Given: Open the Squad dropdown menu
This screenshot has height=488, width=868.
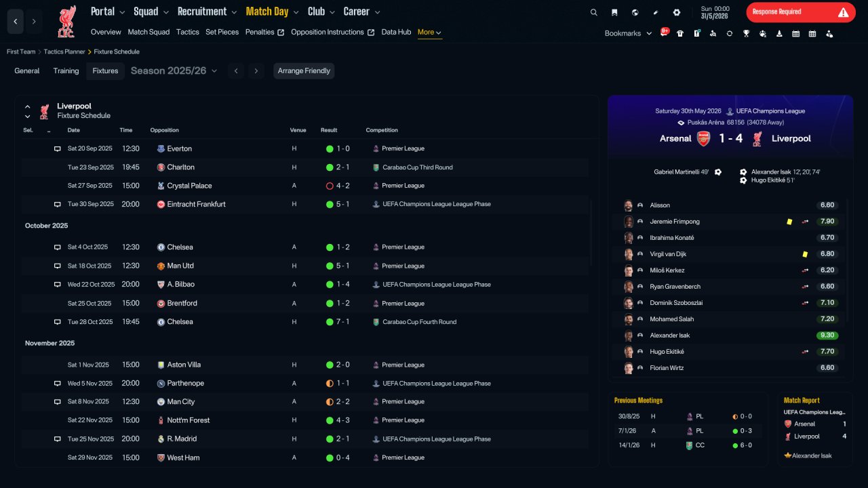Looking at the screenshot, I should (150, 12).
